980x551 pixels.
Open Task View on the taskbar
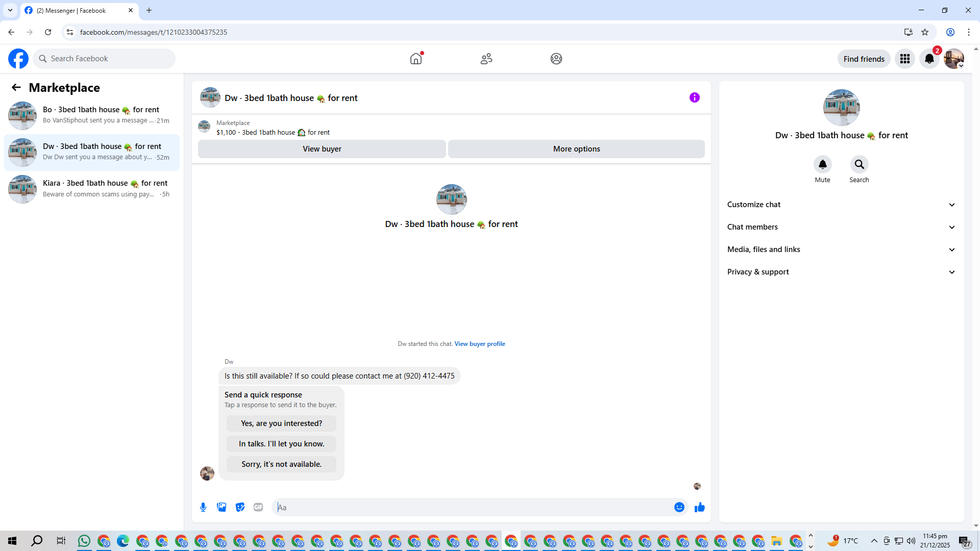[61, 541]
